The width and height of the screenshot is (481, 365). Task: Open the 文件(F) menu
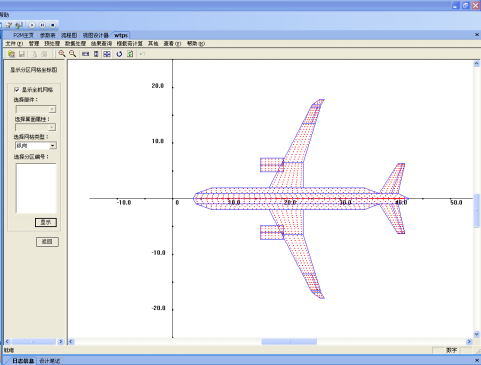[x=14, y=43]
